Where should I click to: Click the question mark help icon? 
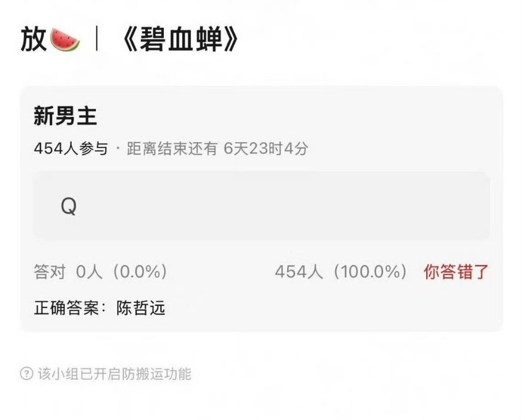click(26, 374)
